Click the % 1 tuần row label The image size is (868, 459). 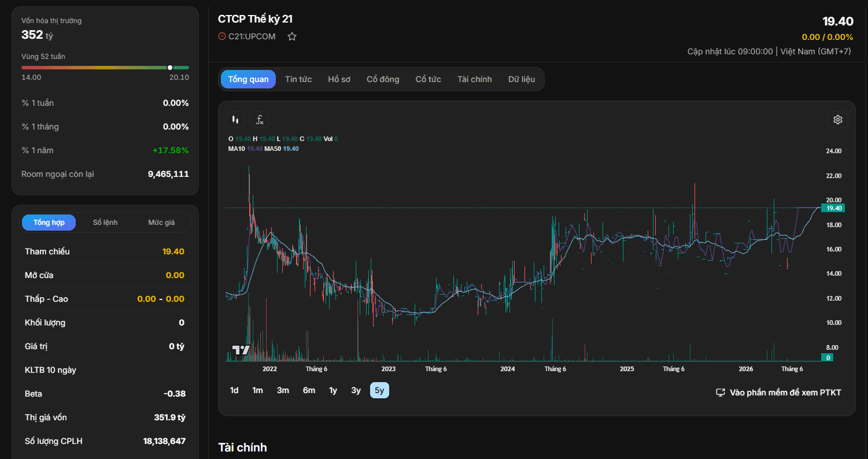click(x=38, y=103)
